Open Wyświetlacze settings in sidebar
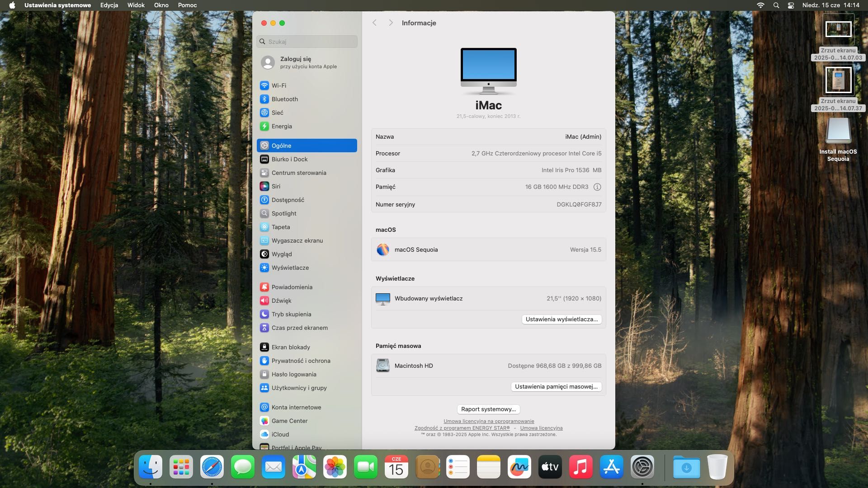Screen dimensions: 868x488 pyautogui.click(x=307, y=267)
